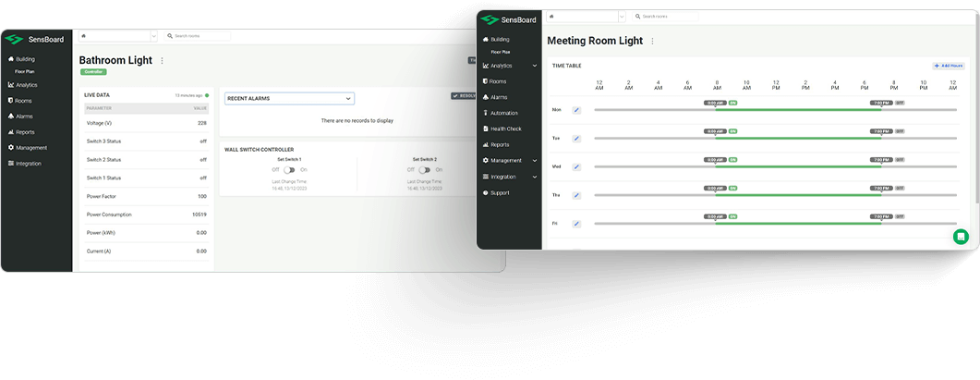Edit Monday schedule with the pencil icon
Viewport: 980px width, 380px height.
click(576, 110)
